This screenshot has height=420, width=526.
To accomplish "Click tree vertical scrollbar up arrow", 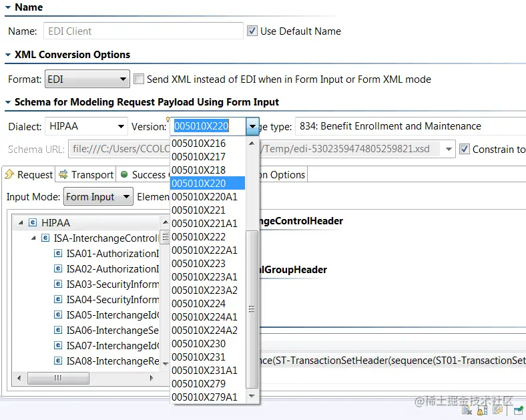I will pyautogui.click(x=165, y=222).
